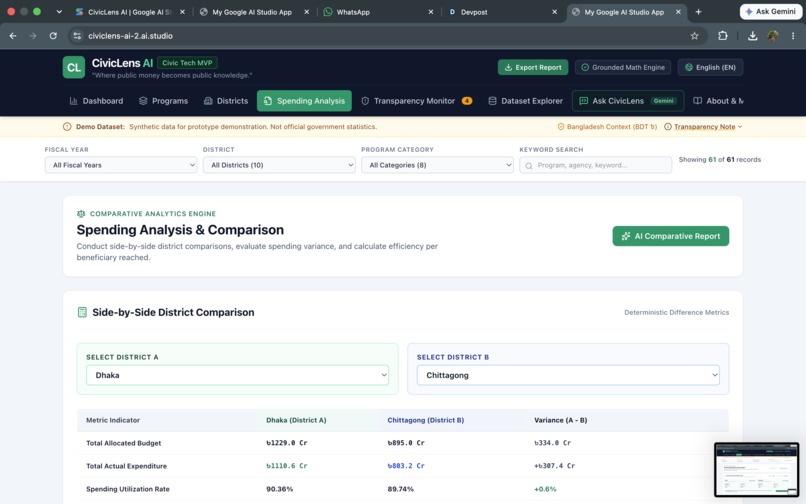The image size is (806, 504).
Task: Open site information icon in address bar
Action: tap(77, 35)
